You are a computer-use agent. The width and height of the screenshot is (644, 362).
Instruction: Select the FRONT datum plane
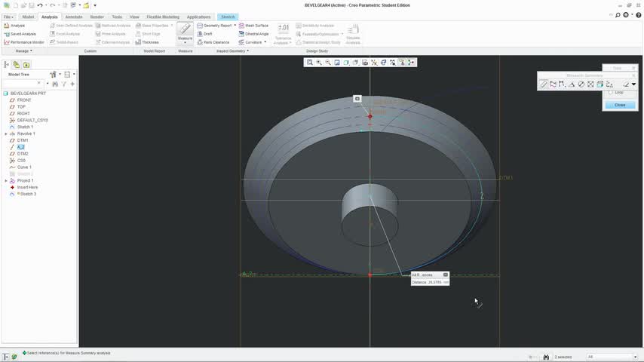tap(24, 100)
